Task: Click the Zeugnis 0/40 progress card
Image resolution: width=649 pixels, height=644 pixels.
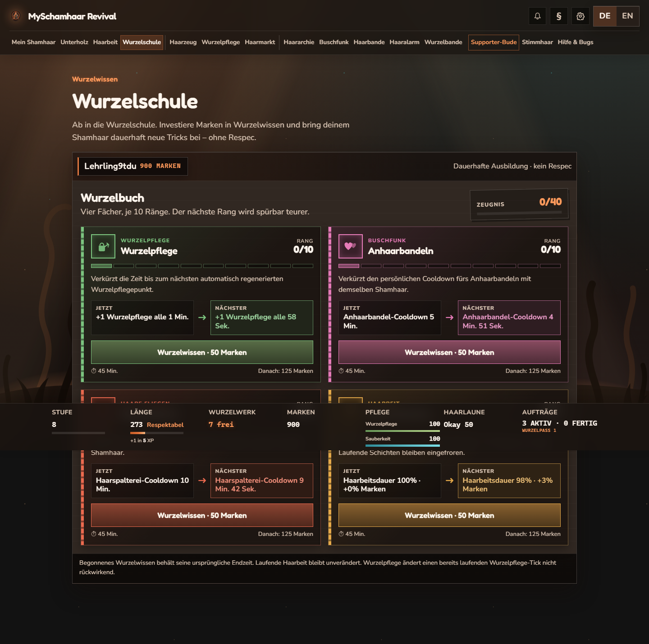Action: pyautogui.click(x=519, y=205)
